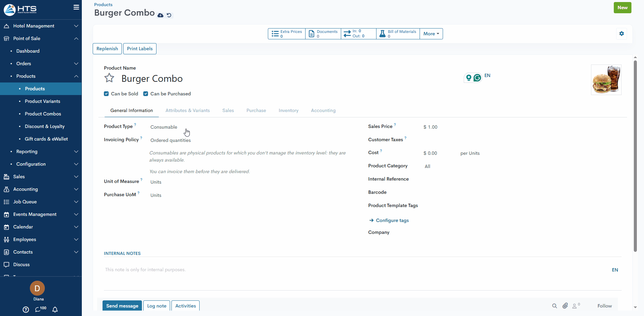This screenshot has width=644, height=316.
Task: Open the Inventory tab
Action: 288,110
